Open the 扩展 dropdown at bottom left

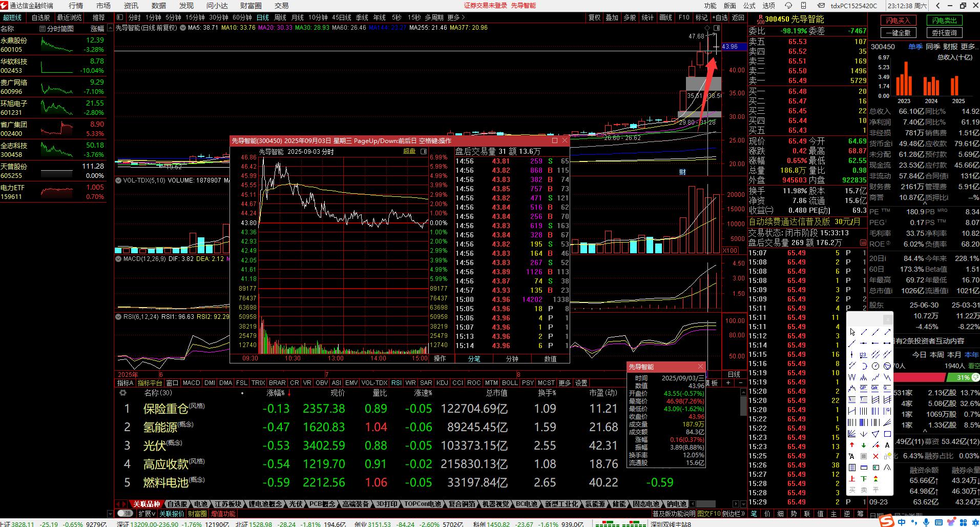147,513
